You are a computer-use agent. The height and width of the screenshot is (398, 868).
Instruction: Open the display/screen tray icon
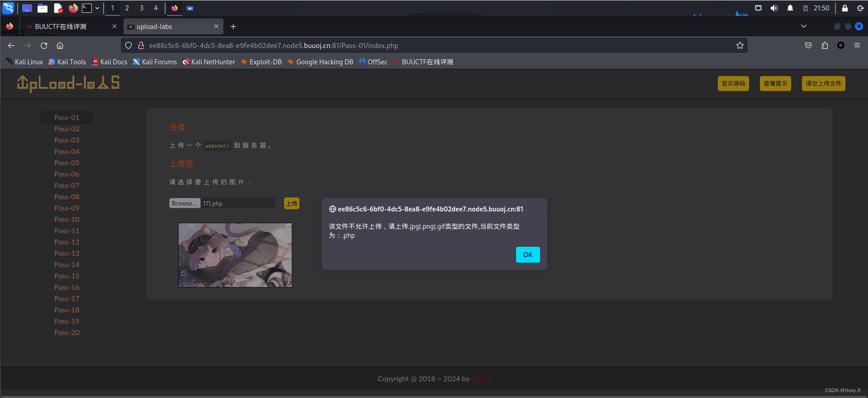pos(759,8)
